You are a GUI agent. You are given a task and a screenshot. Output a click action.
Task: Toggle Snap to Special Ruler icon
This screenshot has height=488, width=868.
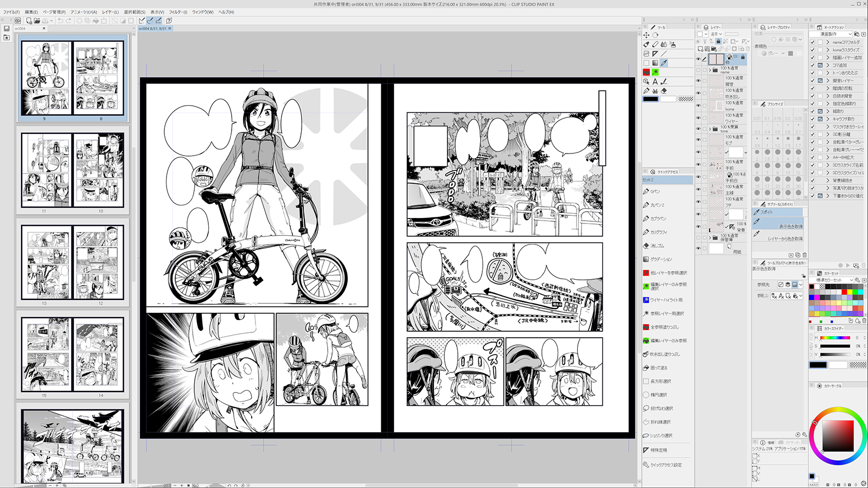click(x=150, y=21)
